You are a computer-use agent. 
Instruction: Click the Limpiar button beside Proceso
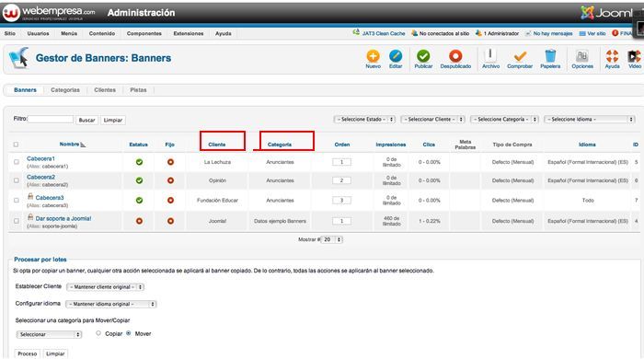(x=55, y=353)
